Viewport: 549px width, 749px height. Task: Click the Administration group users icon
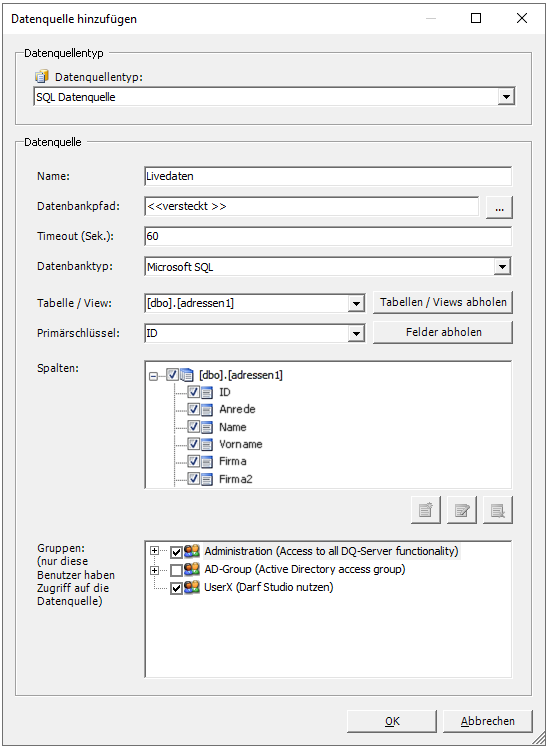click(192, 551)
